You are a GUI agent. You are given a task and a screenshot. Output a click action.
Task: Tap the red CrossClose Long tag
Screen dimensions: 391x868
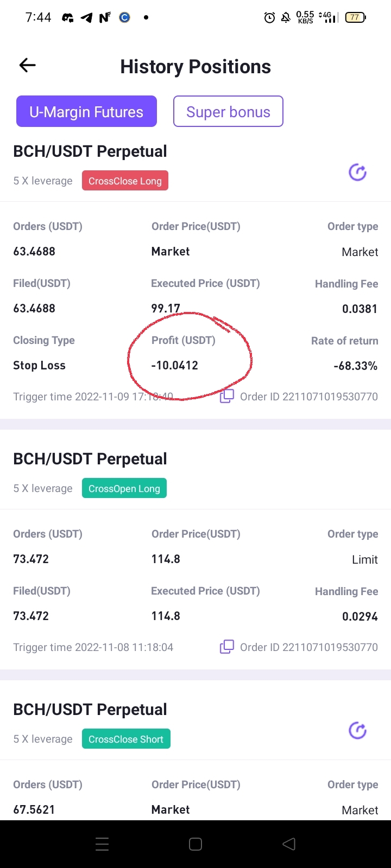125,181
